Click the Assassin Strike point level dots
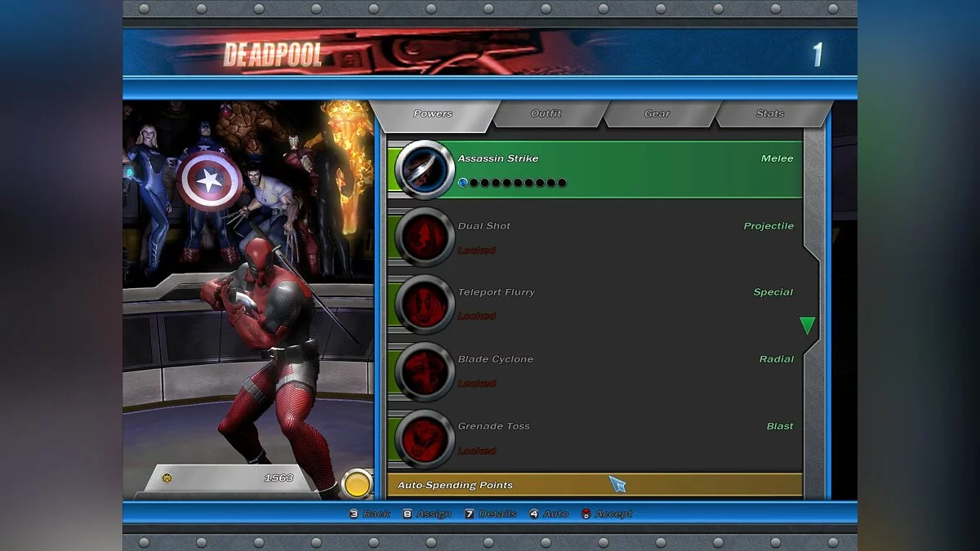This screenshot has height=551, width=980. point(512,183)
